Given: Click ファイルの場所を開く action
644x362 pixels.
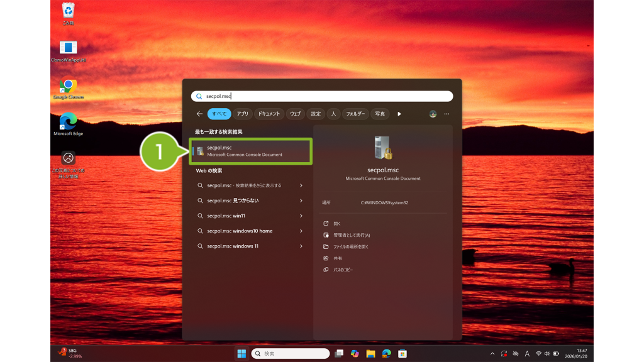Looking at the screenshot, I should pos(350,246).
